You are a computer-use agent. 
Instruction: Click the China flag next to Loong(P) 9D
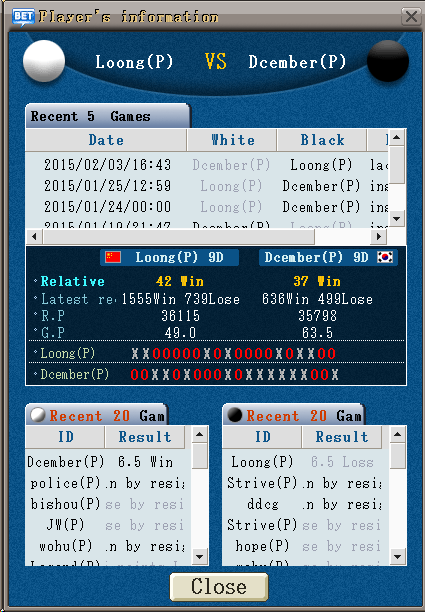(113, 257)
